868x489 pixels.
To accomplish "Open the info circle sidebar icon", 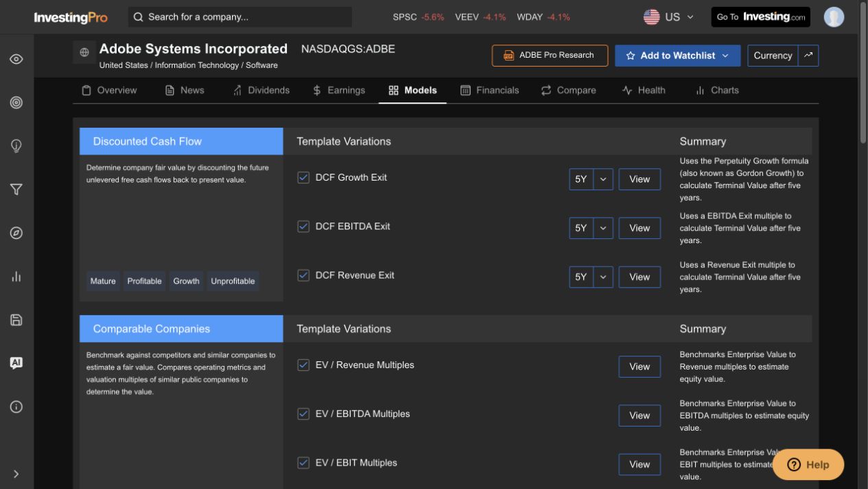I will (16, 407).
